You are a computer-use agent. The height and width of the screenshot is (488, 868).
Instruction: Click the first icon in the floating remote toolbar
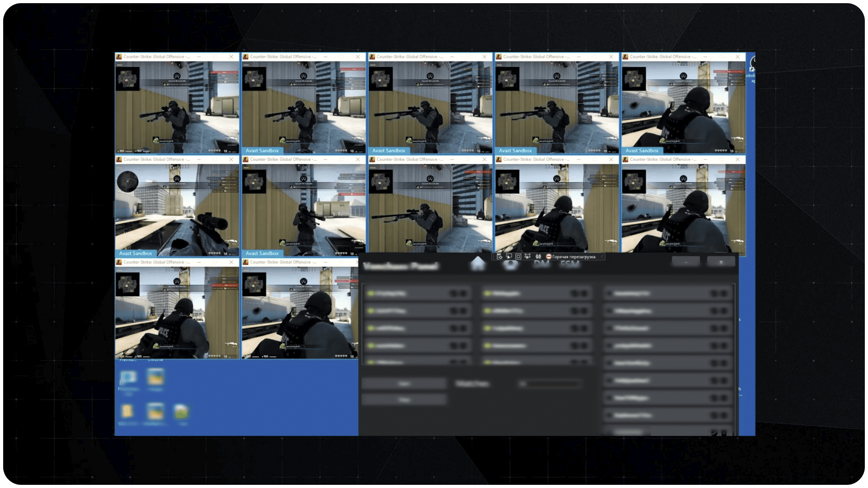click(499, 257)
